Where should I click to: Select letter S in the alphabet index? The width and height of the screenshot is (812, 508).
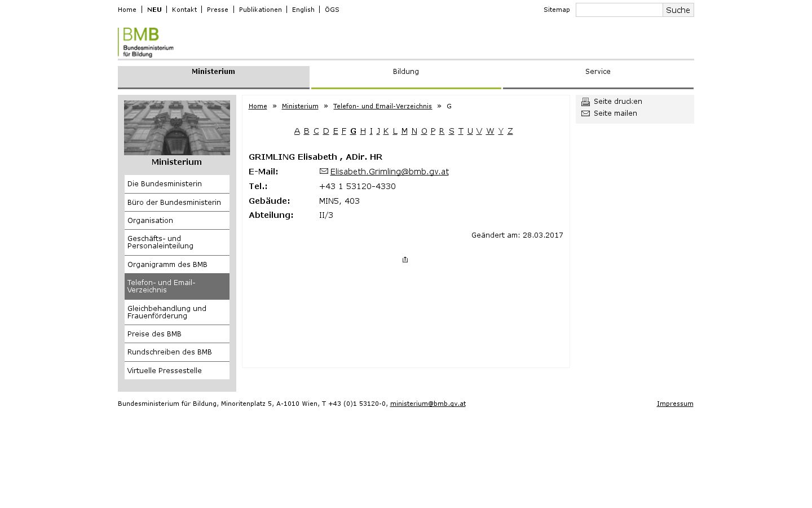click(x=451, y=131)
